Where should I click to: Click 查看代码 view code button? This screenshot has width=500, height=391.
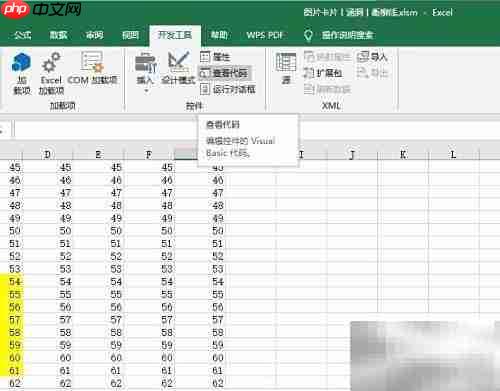coord(224,73)
